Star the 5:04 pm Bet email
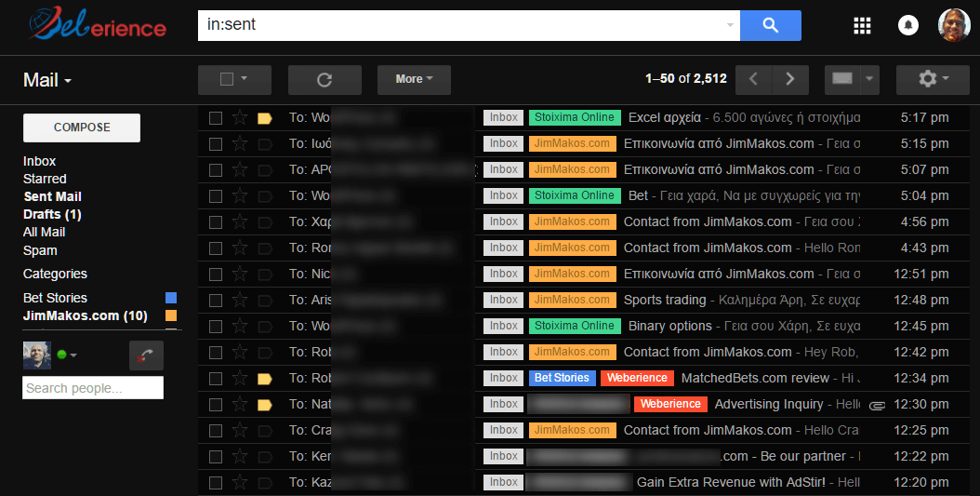This screenshot has width=980, height=496. coord(240,195)
